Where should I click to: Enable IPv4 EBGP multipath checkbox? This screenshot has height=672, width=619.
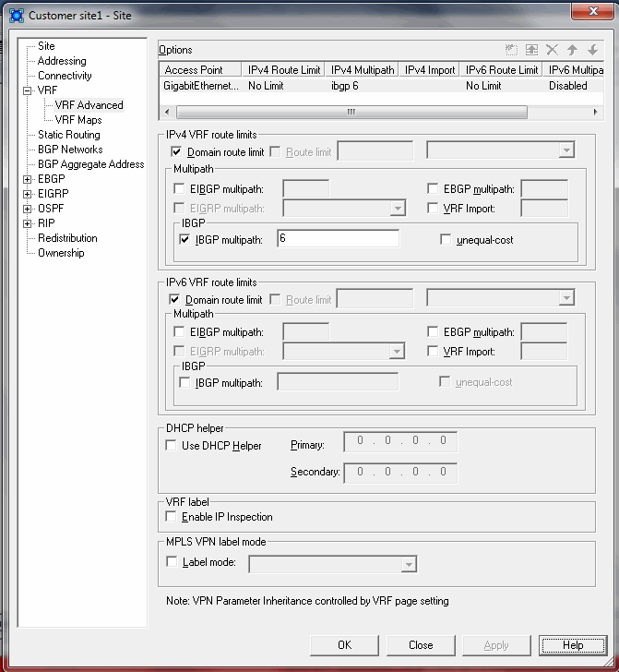[x=433, y=188]
